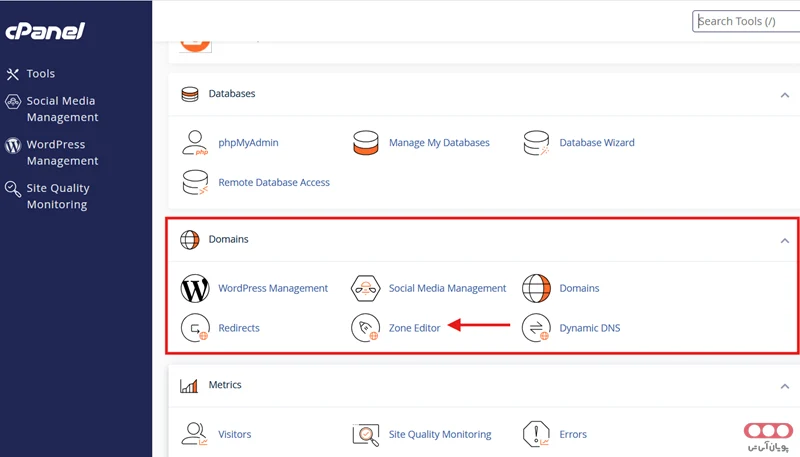Screen dimensions: 800x457
Task: Open Manage My Databases link
Action: pyautogui.click(x=439, y=143)
